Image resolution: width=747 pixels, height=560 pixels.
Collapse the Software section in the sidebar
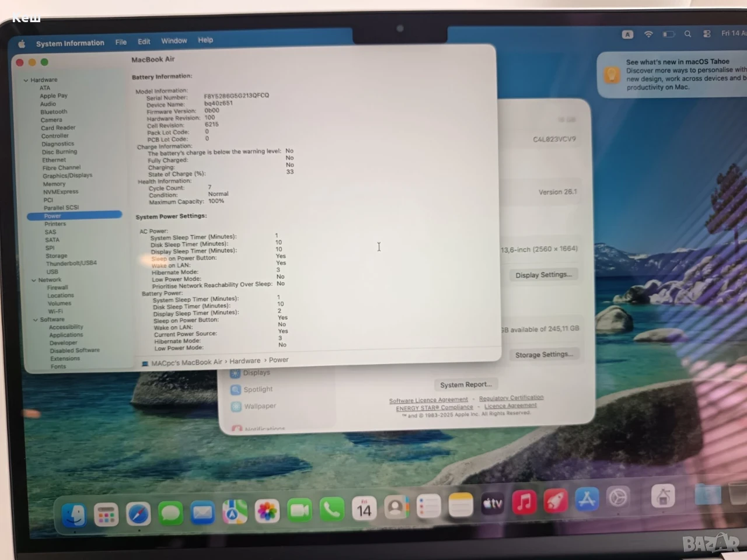(x=36, y=320)
